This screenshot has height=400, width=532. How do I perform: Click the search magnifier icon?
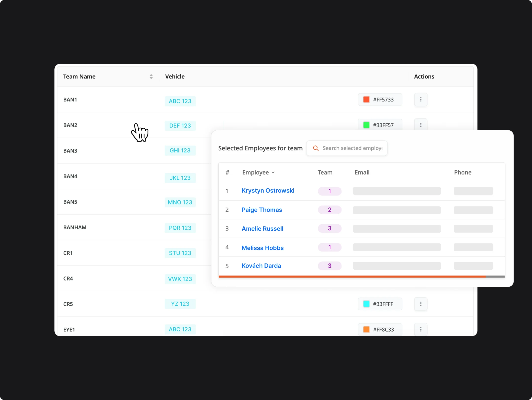316,148
